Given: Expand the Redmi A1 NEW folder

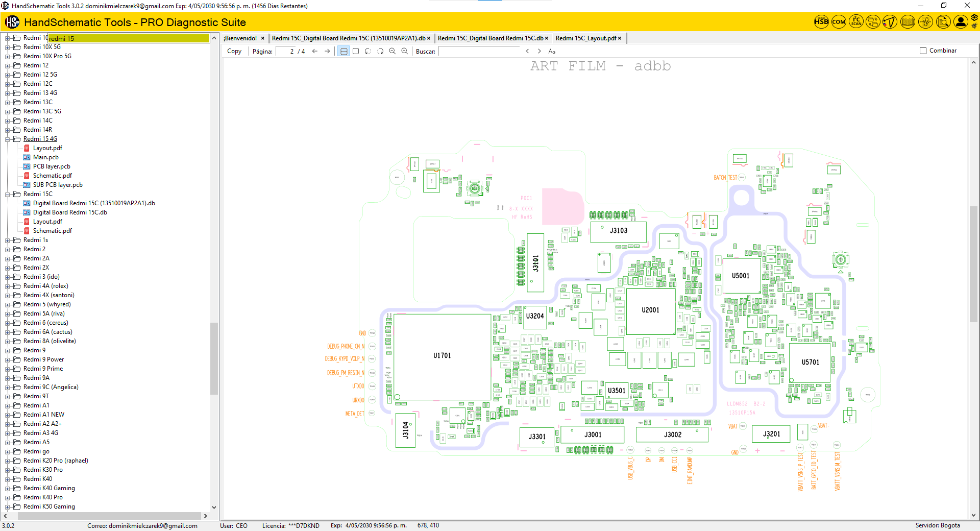Looking at the screenshot, I should pos(8,415).
